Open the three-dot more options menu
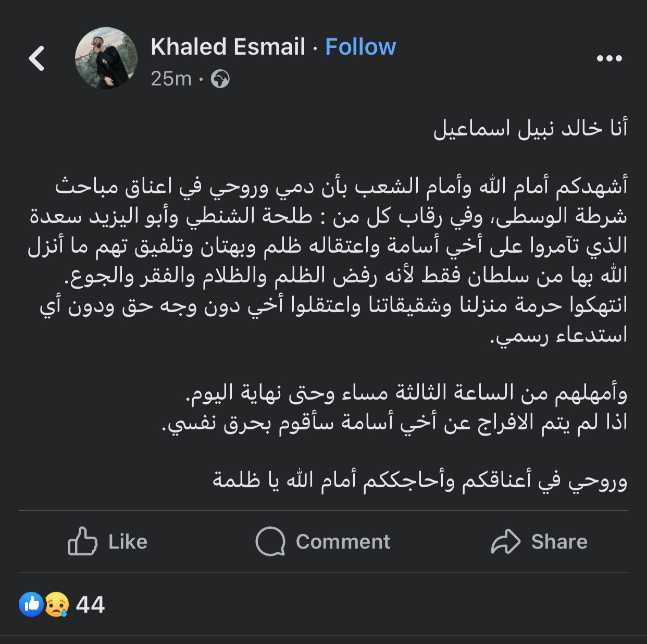Image resolution: width=647 pixels, height=644 pixels. pos(609,58)
